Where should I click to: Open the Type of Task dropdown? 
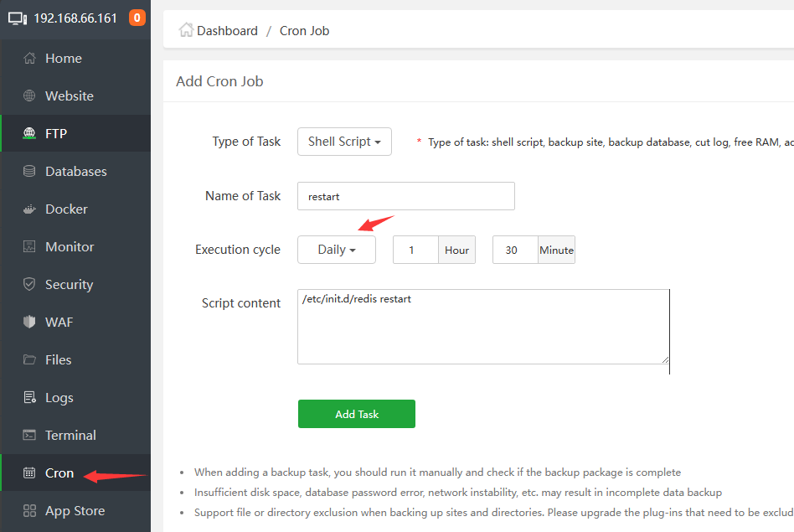point(344,142)
